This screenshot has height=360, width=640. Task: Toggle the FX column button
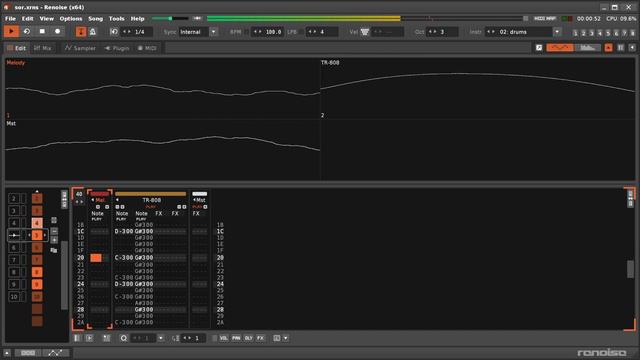point(260,338)
